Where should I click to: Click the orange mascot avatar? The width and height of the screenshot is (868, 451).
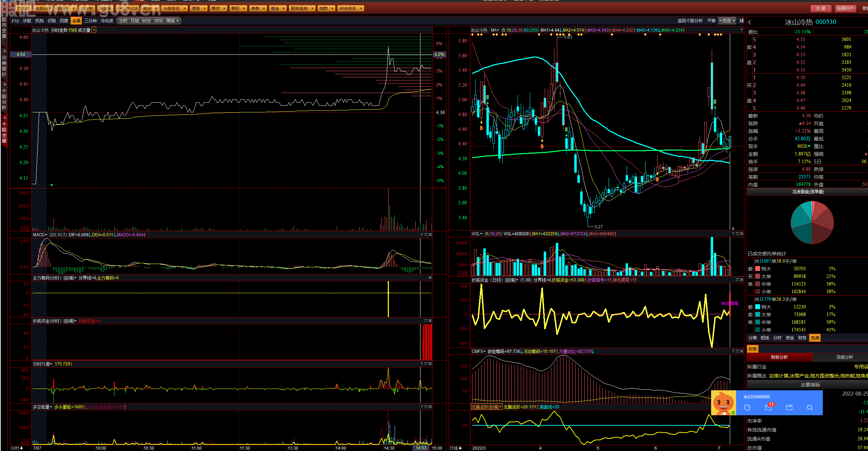[724, 403]
